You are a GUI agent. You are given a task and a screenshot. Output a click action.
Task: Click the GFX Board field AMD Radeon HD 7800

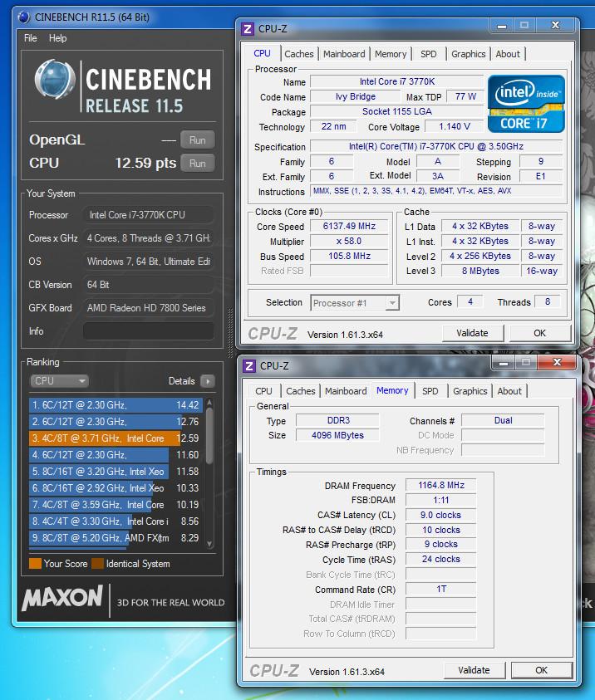(148, 308)
